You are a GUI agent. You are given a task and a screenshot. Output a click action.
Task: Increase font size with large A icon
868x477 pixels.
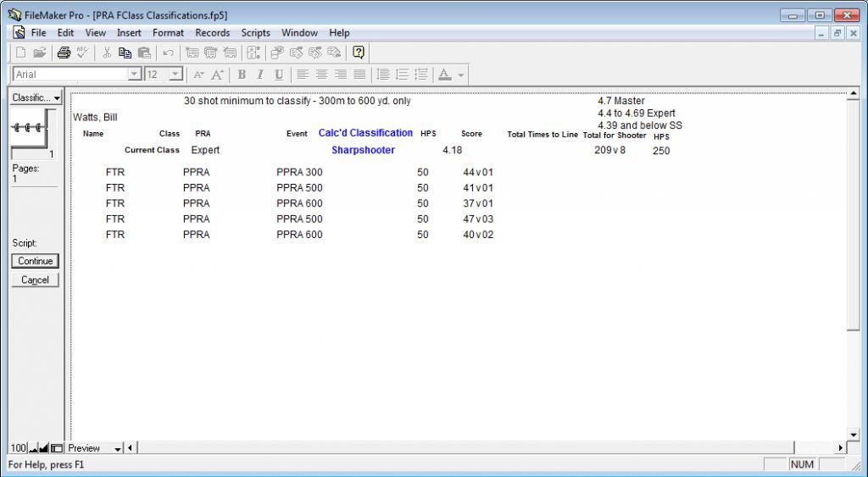coord(217,75)
